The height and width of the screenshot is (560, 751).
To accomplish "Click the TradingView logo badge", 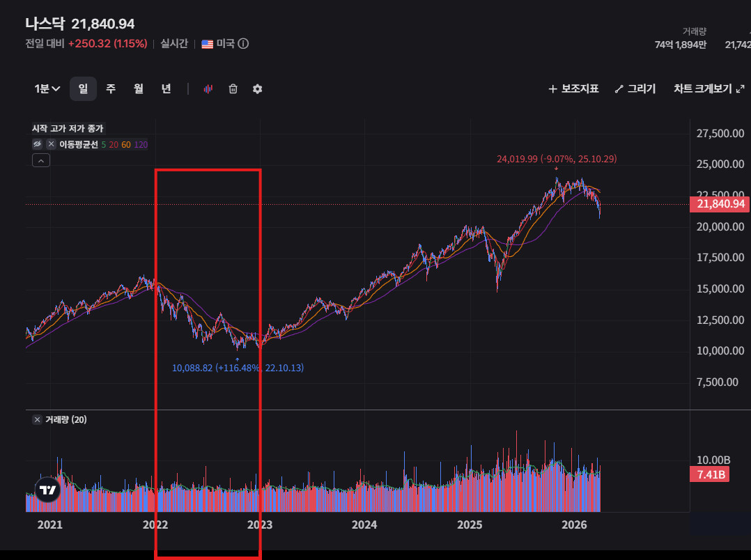I will (48, 490).
